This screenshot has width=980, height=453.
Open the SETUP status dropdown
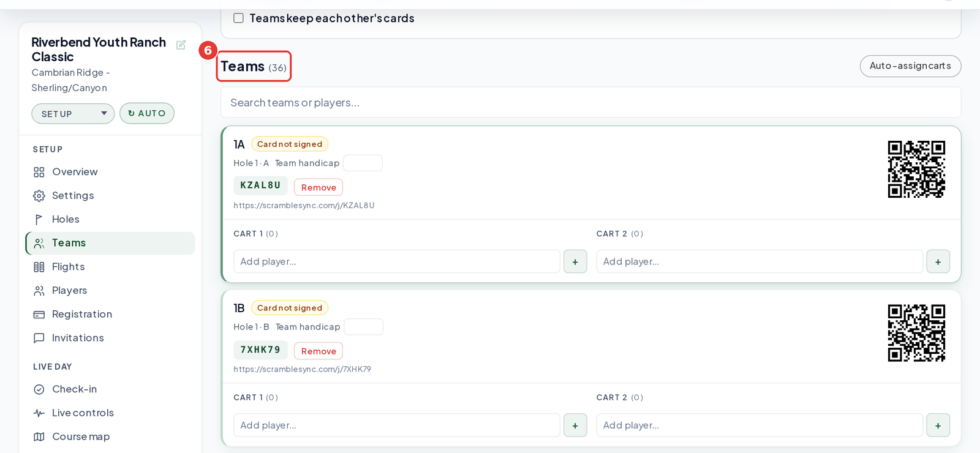[x=73, y=113]
